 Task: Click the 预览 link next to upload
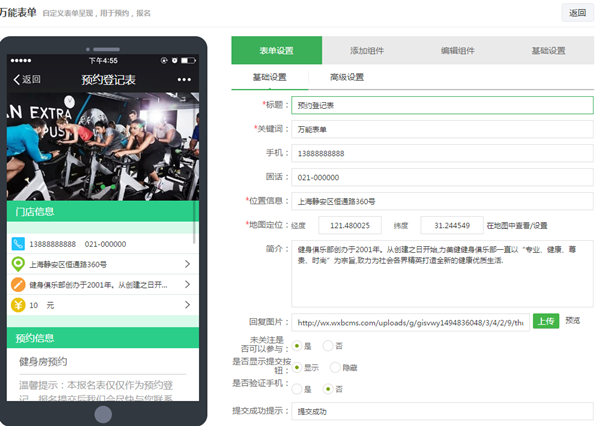click(x=573, y=320)
